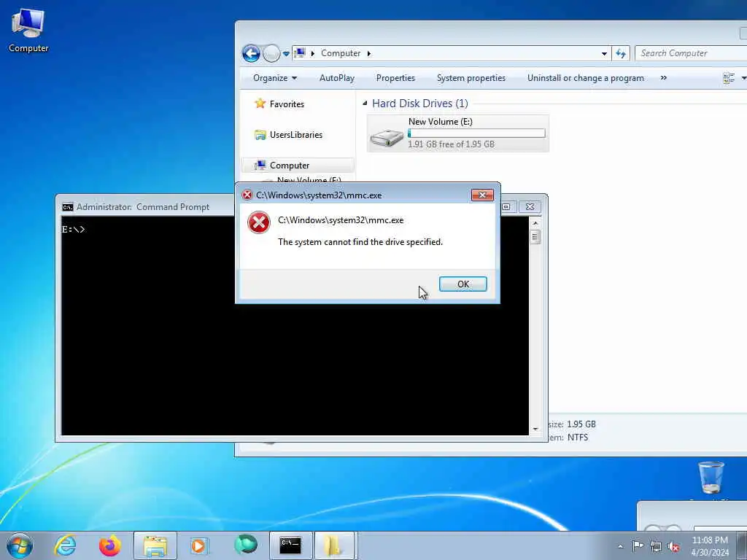
Task: Open the Computer desktop icon
Action: [x=28, y=29]
